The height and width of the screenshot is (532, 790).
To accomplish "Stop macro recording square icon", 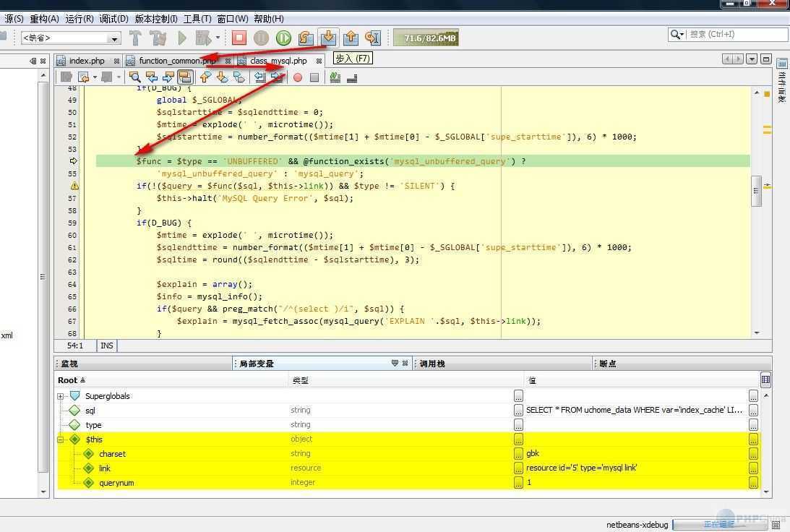I will (x=314, y=77).
